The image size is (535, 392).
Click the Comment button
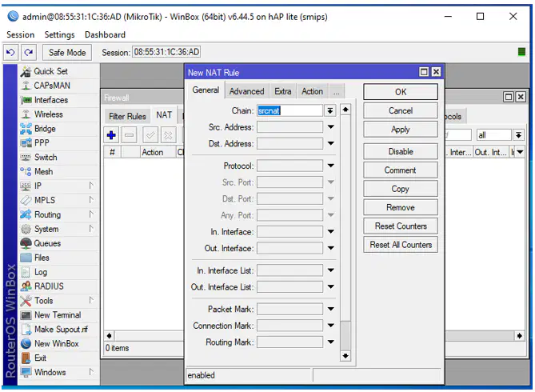pos(401,170)
